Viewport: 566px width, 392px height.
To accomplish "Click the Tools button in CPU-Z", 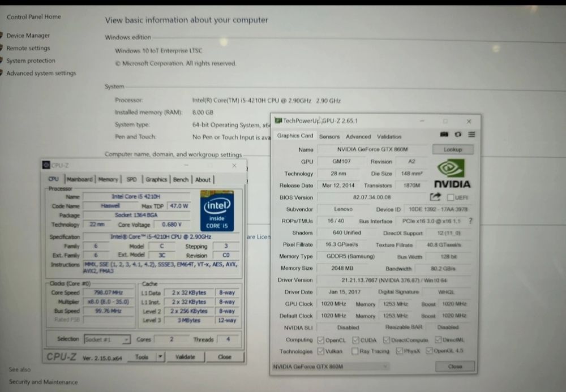I will (x=141, y=357).
